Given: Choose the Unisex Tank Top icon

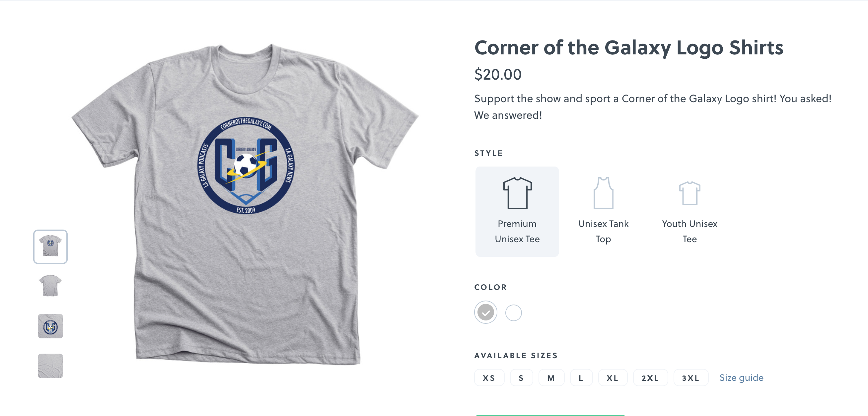Looking at the screenshot, I should 603,193.
